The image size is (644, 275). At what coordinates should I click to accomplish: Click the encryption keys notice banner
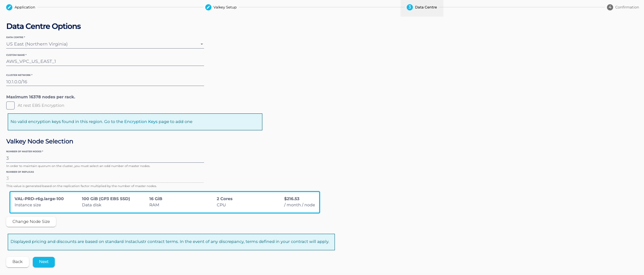(135, 122)
